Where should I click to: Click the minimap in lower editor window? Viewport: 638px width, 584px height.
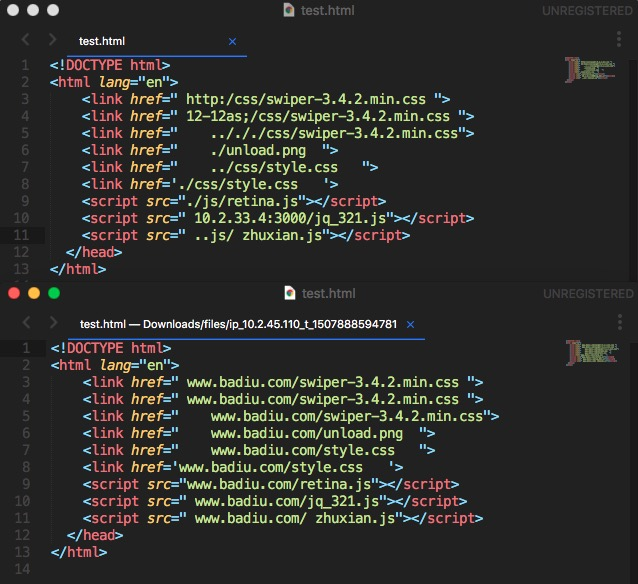coord(592,352)
